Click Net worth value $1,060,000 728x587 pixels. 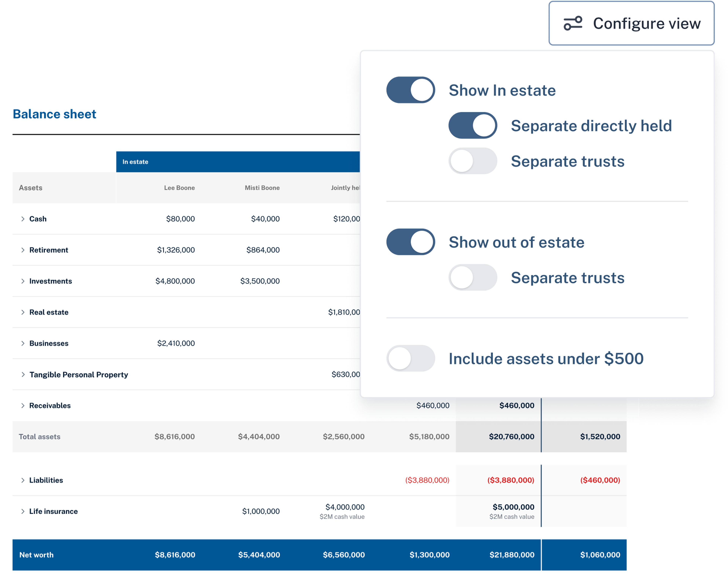tap(600, 555)
